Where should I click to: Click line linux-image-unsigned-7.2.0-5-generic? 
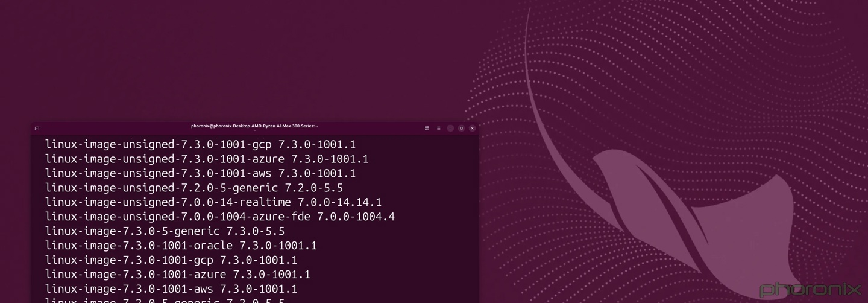194,188
